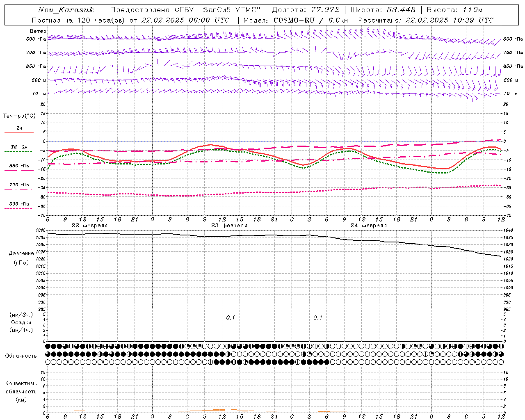Image resolution: width=525 pixels, height=420 pixels.
Task: Select the (мм/3ч.) precipitation unit label
Action: [21, 315]
